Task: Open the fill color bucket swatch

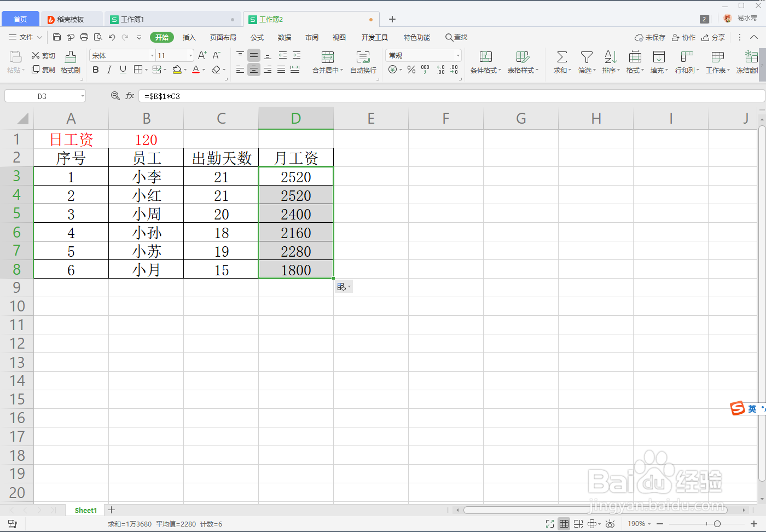Action: point(177,70)
